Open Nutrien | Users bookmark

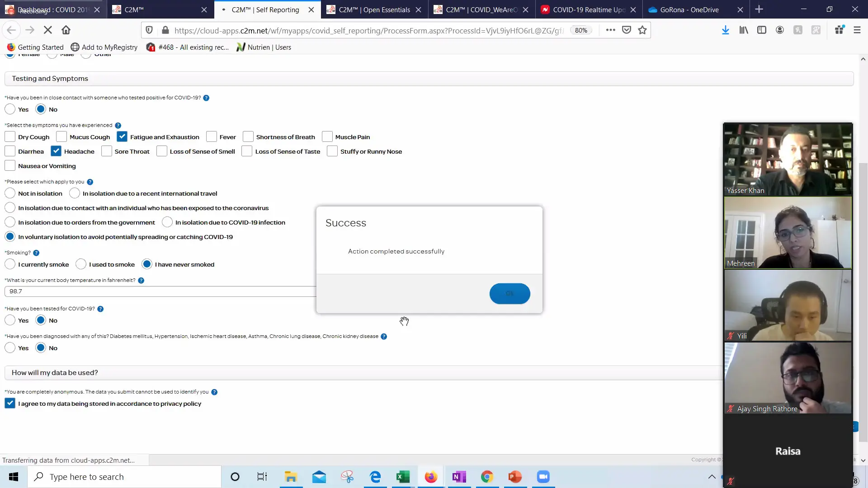pyautogui.click(x=264, y=47)
